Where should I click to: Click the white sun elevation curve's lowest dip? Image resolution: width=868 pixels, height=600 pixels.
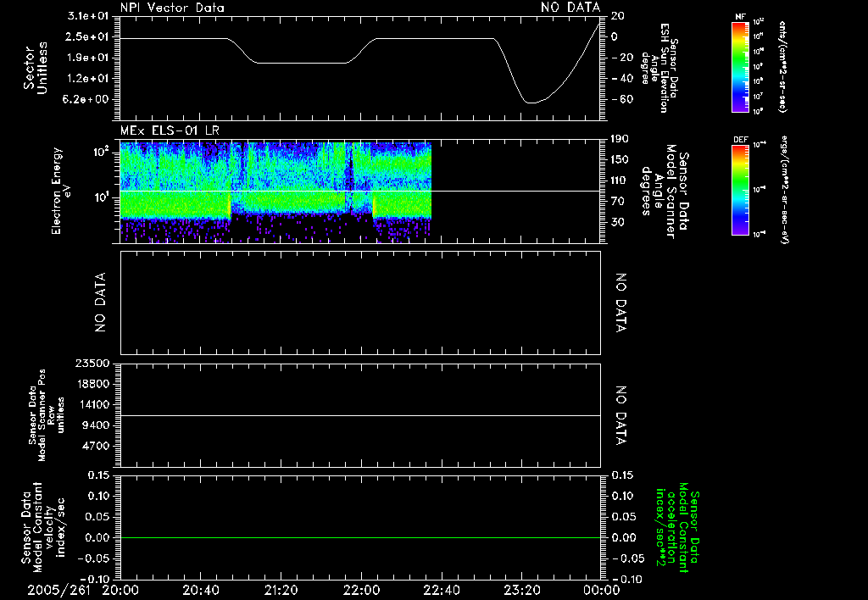(531, 103)
